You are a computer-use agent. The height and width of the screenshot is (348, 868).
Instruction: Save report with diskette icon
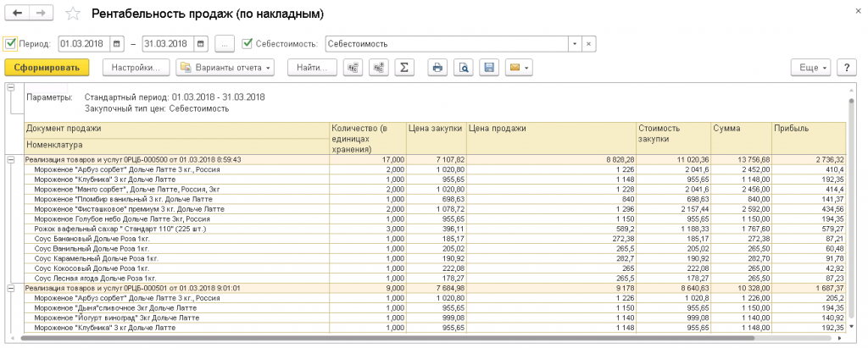click(489, 68)
